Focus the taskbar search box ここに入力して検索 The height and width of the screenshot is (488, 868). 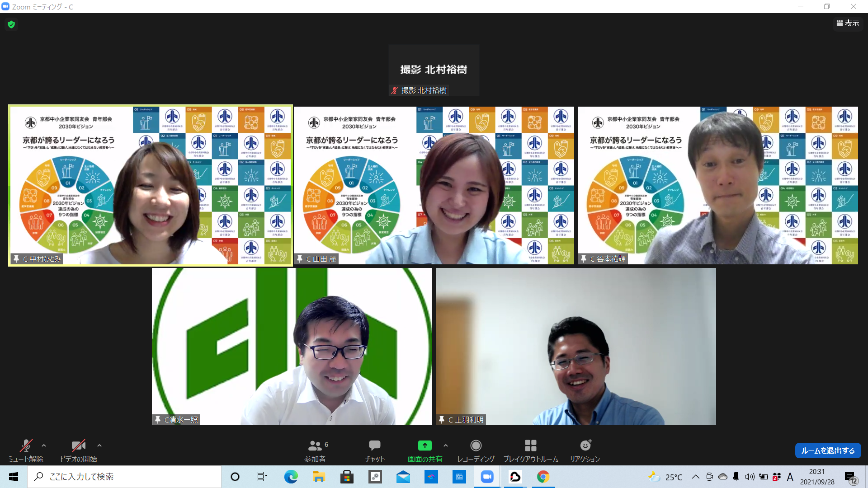124,477
